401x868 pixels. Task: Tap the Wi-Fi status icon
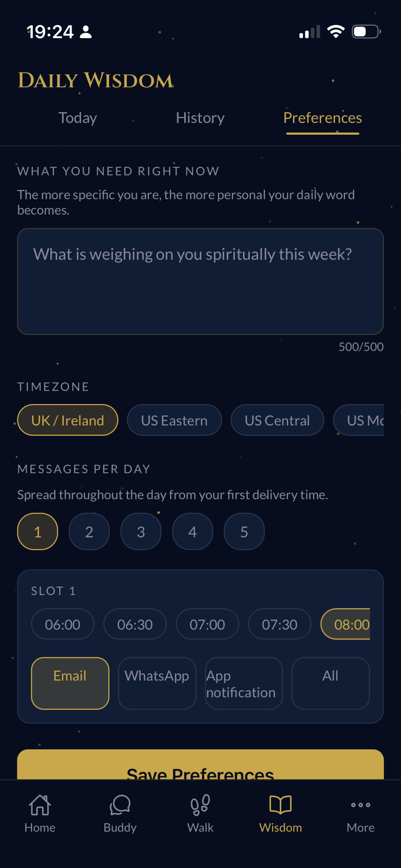(336, 32)
